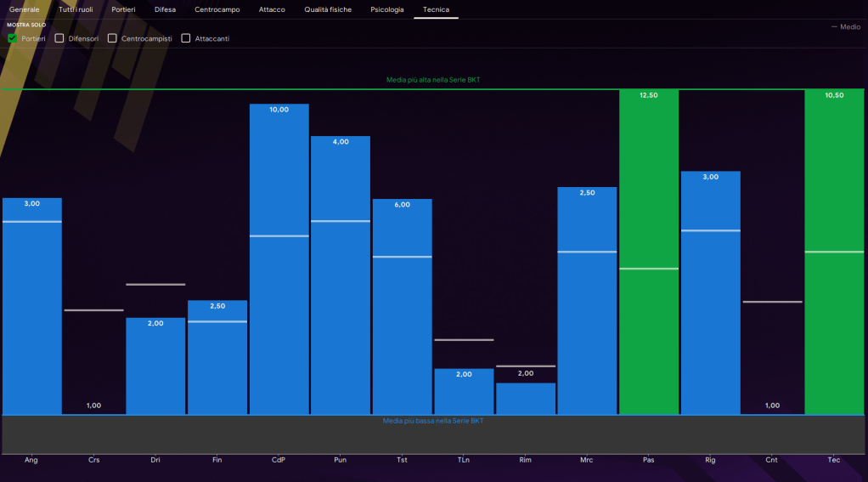The height and width of the screenshot is (482, 868).
Task: Open the Difesa tab
Action: click(x=165, y=9)
